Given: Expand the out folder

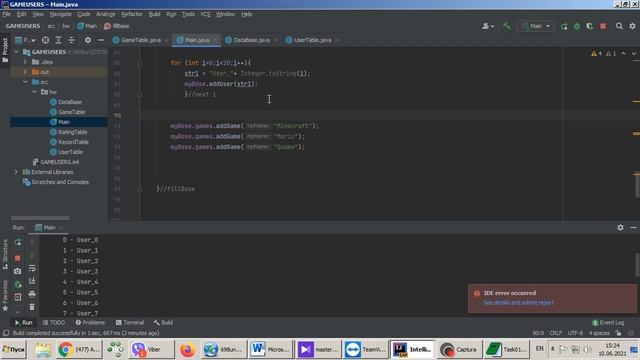Looking at the screenshot, I should tap(25, 72).
